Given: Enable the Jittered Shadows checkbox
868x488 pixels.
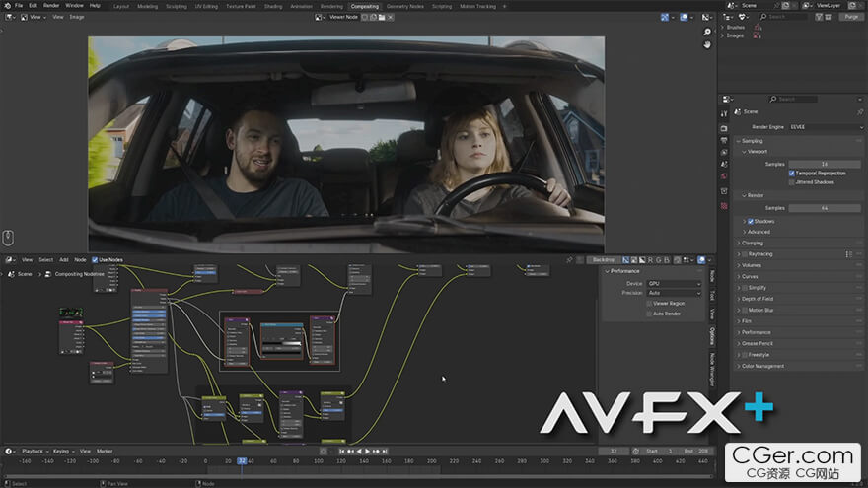Looking at the screenshot, I should pyautogui.click(x=792, y=182).
